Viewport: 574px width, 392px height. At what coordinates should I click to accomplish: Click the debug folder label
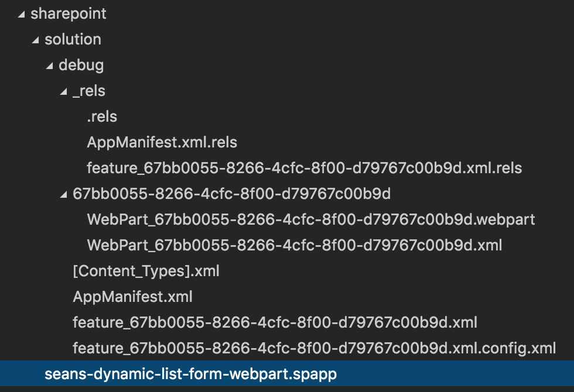point(81,66)
